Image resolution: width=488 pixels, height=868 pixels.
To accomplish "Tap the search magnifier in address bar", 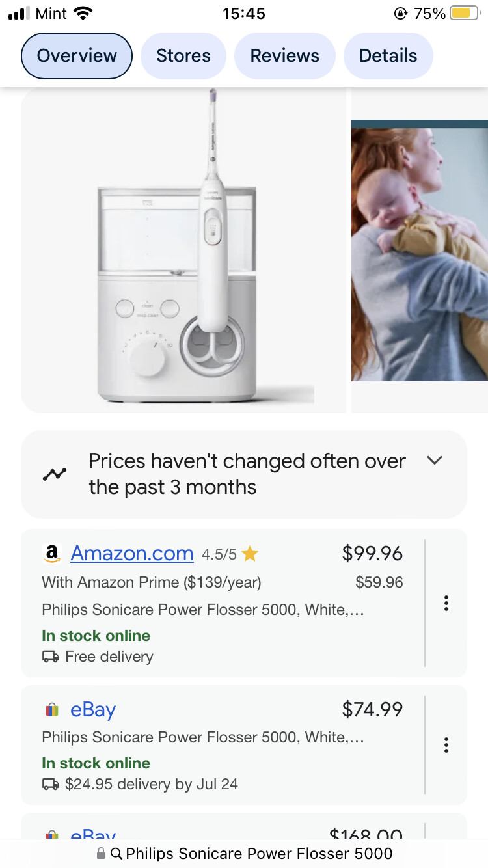I will pyautogui.click(x=116, y=854).
